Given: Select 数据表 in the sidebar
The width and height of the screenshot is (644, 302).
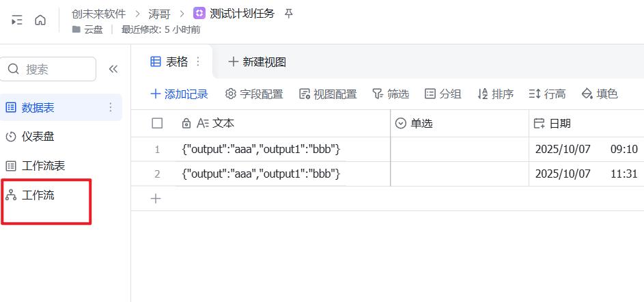Looking at the screenshot, I should (x=61, y=108).
